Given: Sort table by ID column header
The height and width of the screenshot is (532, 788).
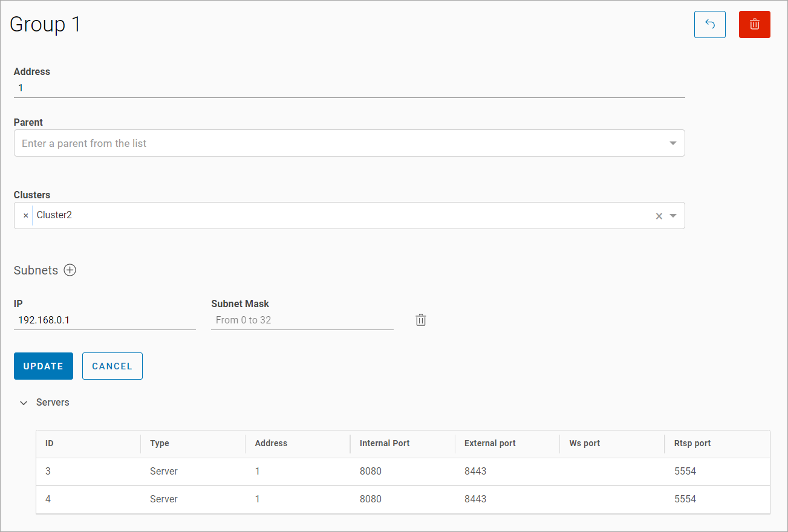Looking at the screenshot, I should [50, 443].
